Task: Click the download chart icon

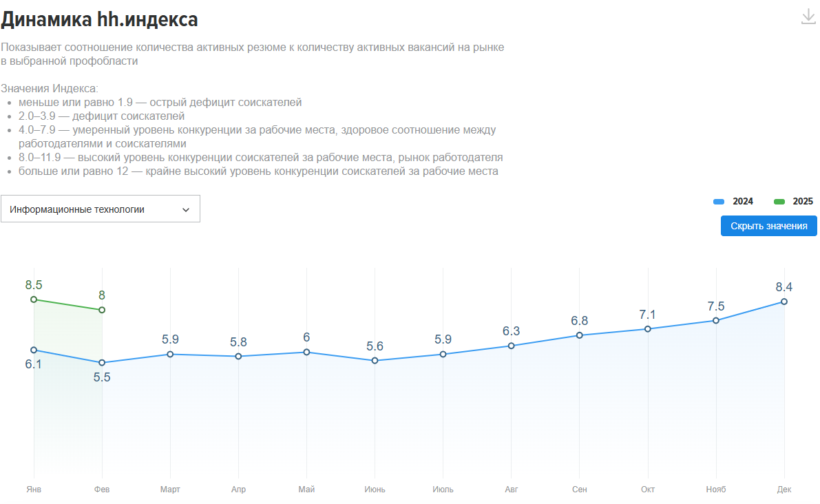Action: [x=808, y=17]
